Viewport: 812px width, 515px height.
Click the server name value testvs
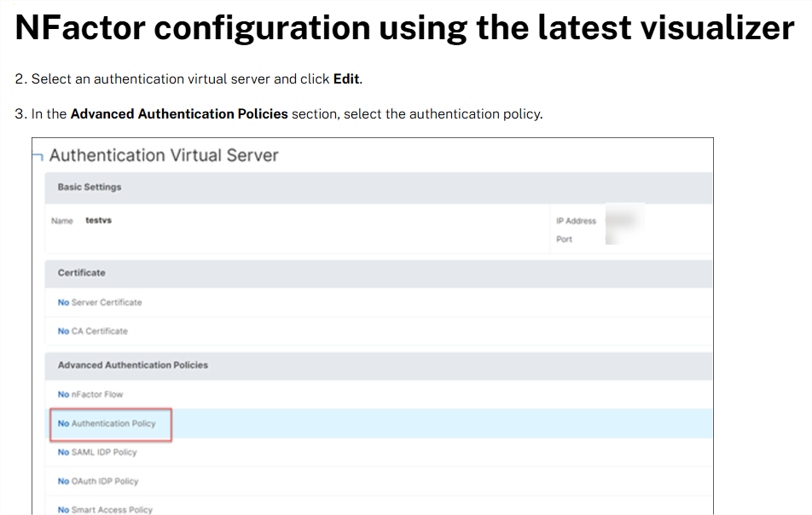pos(98,221)
